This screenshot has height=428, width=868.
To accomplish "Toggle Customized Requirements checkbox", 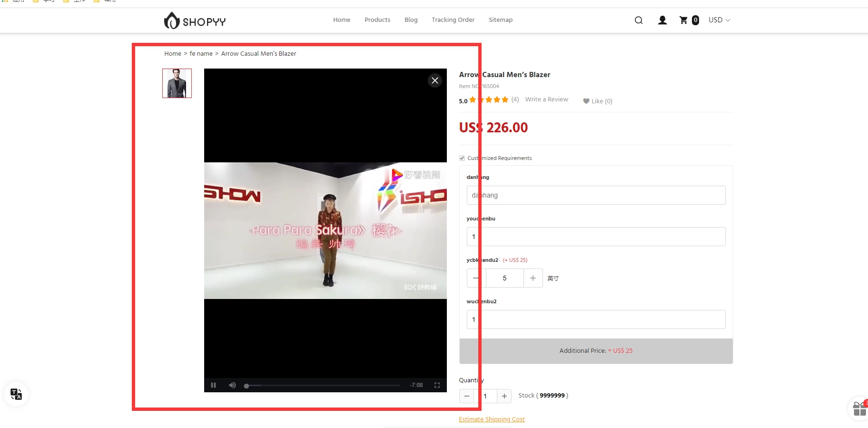I will [462, 158].
